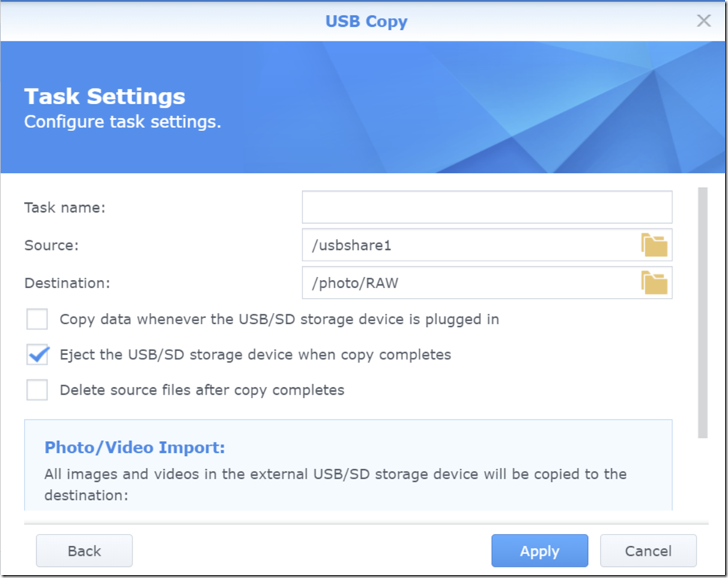Tick the delete source files checkbox
The width and height of the screenshot is (728, 578).
pos(37,390)
